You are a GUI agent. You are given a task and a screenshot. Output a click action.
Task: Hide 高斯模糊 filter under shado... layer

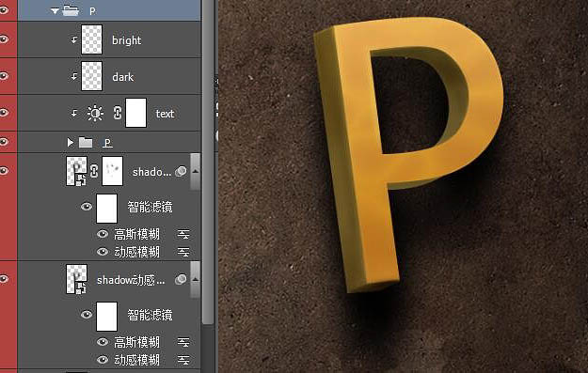point(103,234)
